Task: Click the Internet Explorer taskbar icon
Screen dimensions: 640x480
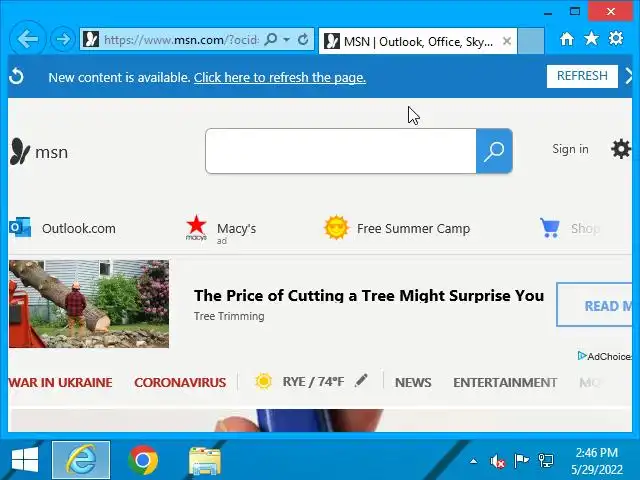Action: 81,460
